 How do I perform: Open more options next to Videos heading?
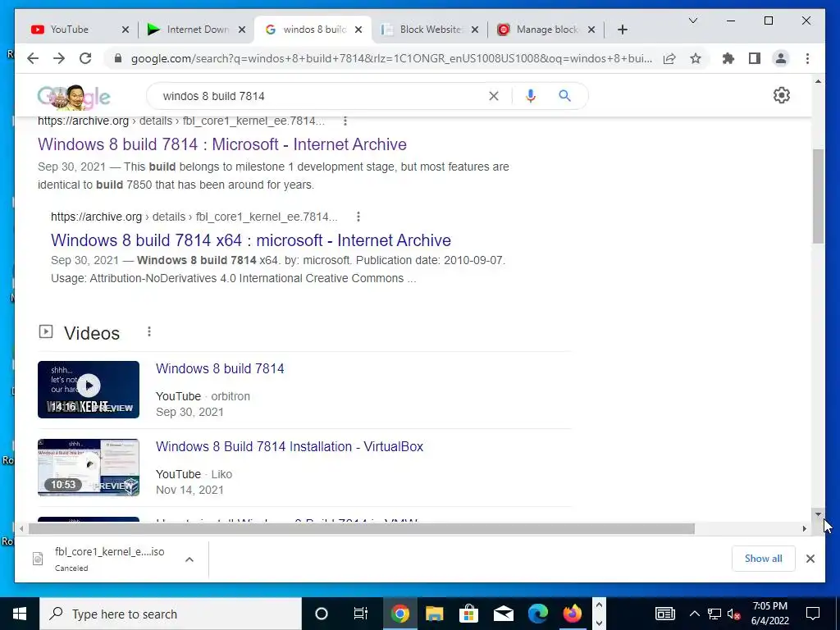pos(149,332)
